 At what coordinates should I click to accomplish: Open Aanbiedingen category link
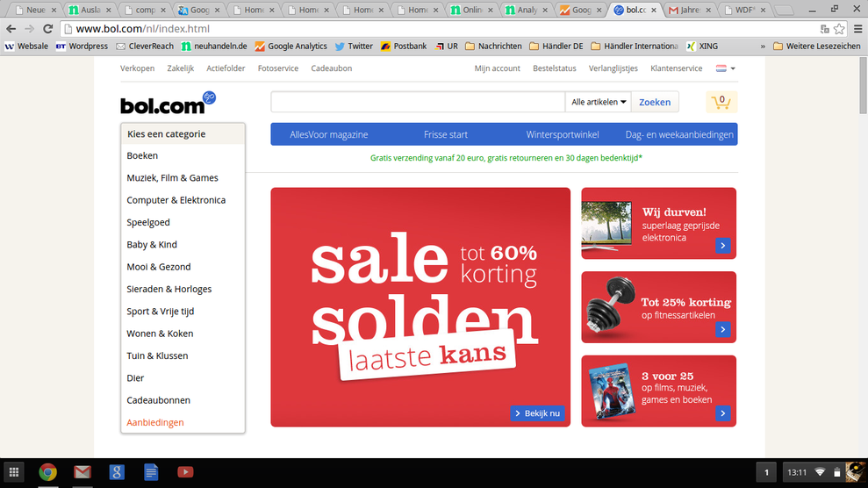click(x=155, y=422)
